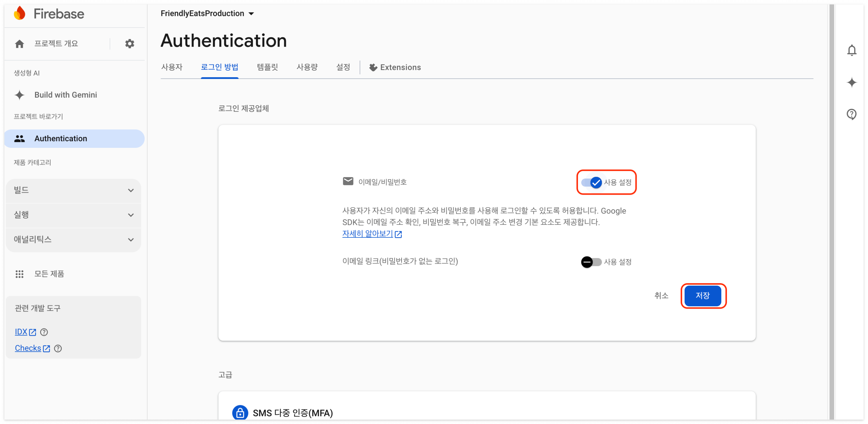Open project settings gear icon
This screenshot has width=868, height=424.
coord(129,44)
